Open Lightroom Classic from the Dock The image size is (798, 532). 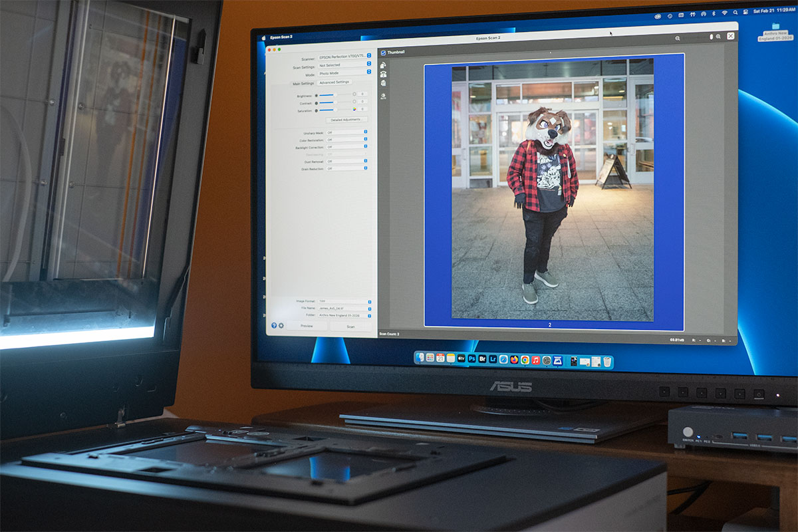pyautogui.click(x=493, y=359)
